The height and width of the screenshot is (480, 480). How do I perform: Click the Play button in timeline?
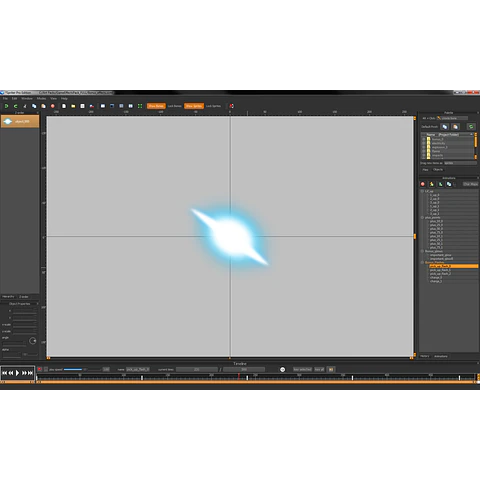point(17,373)
